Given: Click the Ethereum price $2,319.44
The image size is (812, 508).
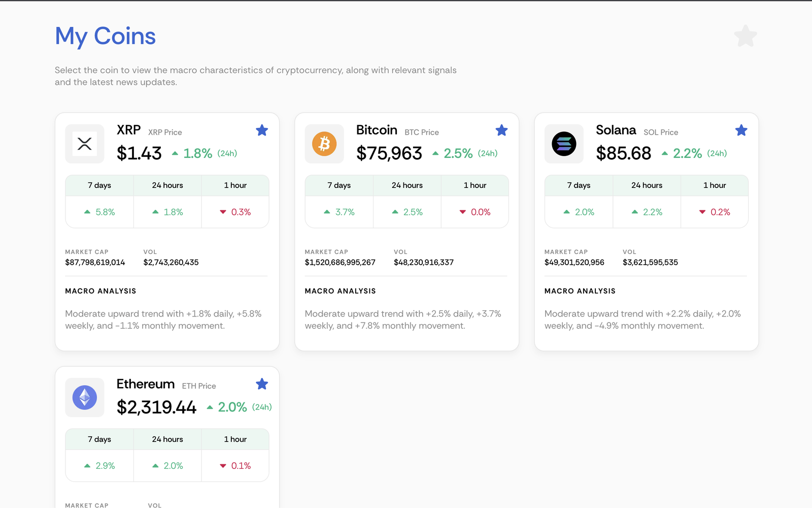Looking at the screenshot, I should (x=156, y=407).
